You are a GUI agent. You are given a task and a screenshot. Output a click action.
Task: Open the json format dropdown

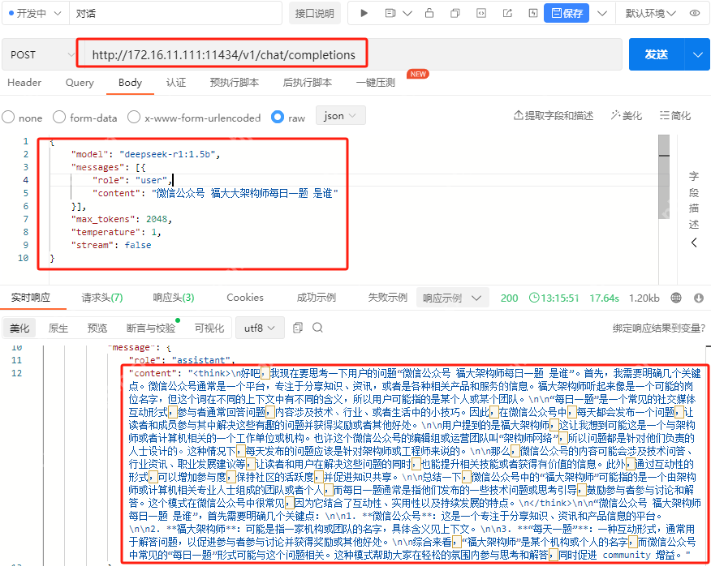coord(340,115)
